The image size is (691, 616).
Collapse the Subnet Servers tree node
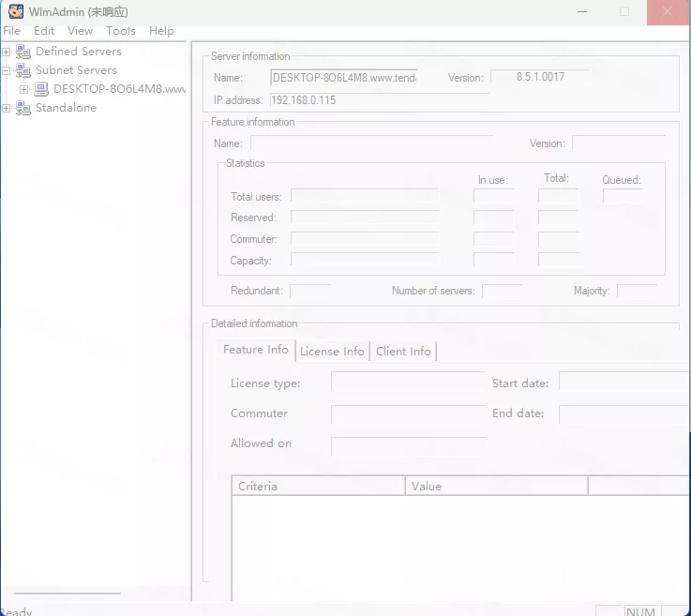click(7, 70)
